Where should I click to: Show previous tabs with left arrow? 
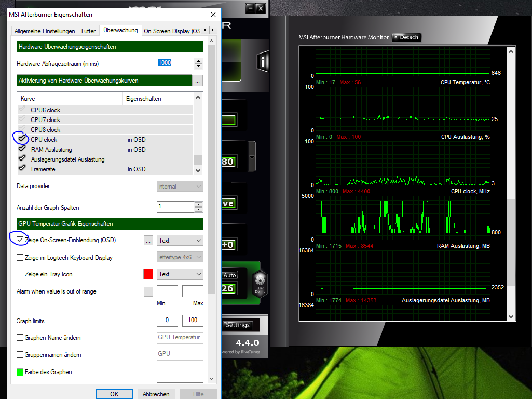pos(205,30)
